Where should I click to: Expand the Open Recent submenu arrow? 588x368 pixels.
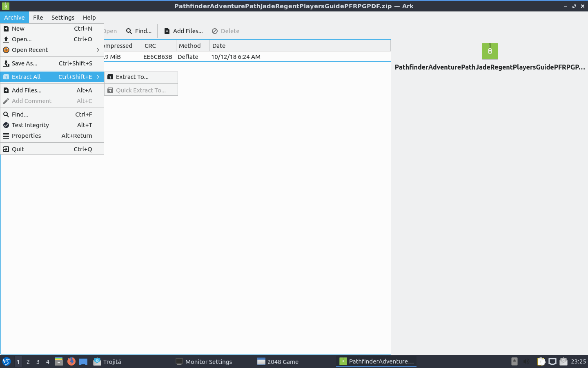coord(98,50)
